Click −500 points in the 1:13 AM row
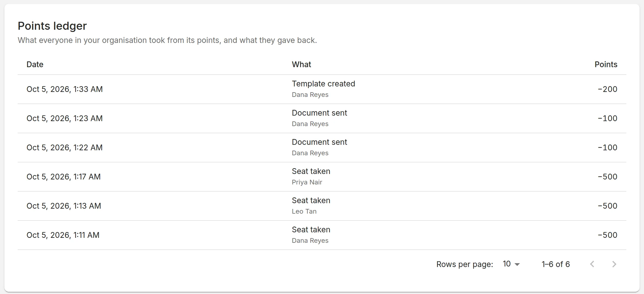Screen dimensions: 644x294 point(607,206)
